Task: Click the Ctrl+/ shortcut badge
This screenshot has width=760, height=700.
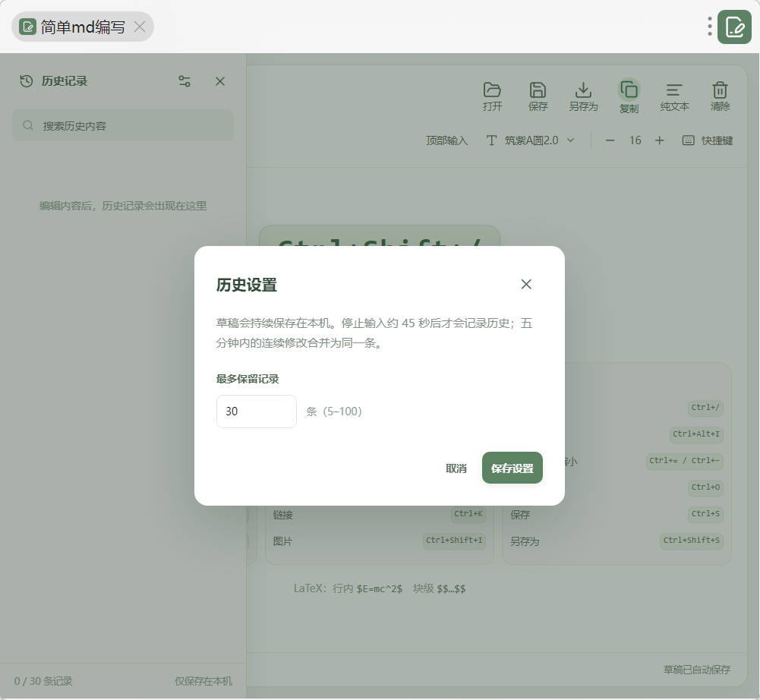Action: tap(705, 408)
